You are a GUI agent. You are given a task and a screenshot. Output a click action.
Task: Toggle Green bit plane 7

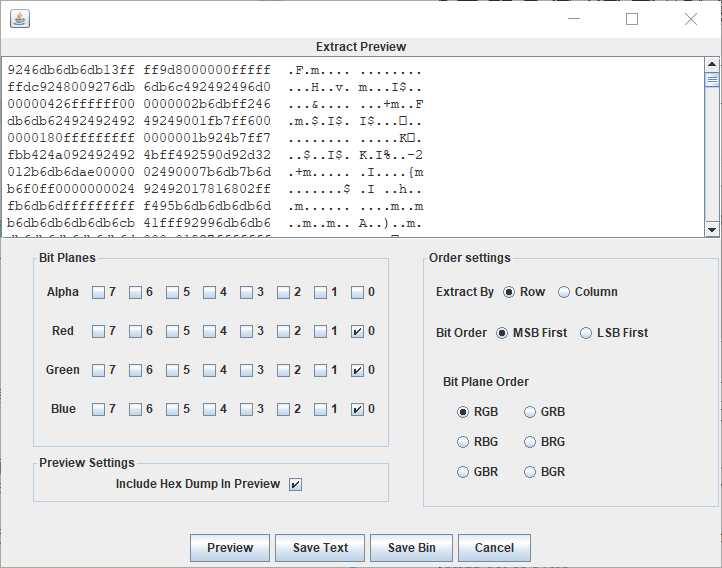coord(98,371)
